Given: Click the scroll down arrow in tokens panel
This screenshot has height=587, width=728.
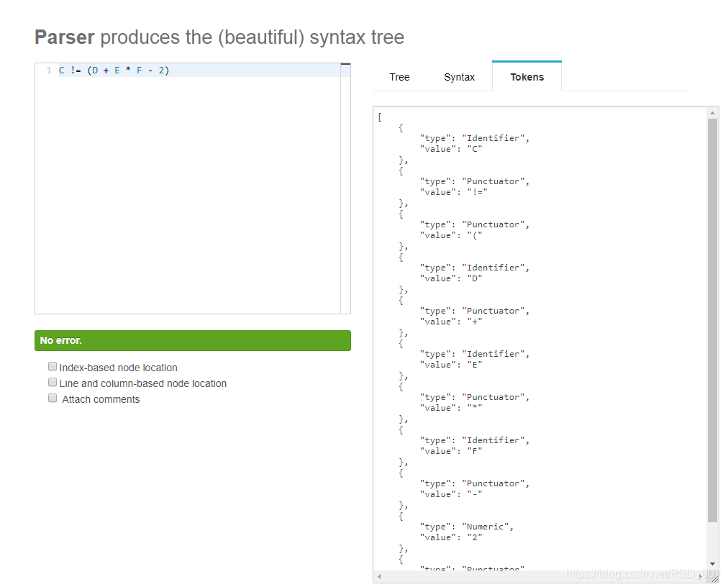Looking at the screenshot, I should [712, 564].
